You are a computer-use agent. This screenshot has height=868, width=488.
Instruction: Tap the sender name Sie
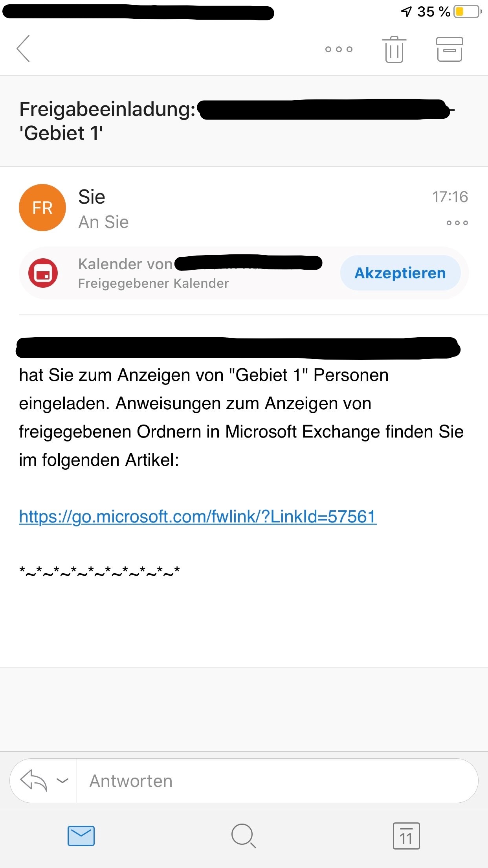point(92,197)
